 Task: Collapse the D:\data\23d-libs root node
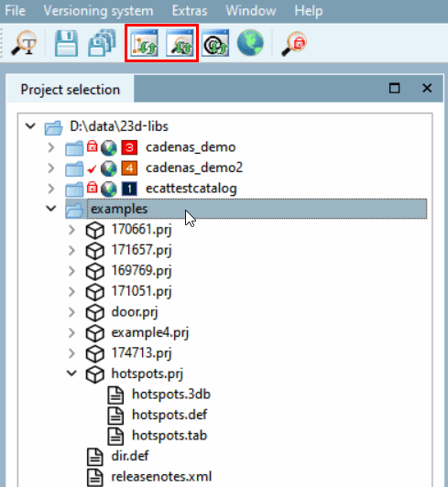pos(30,126)
